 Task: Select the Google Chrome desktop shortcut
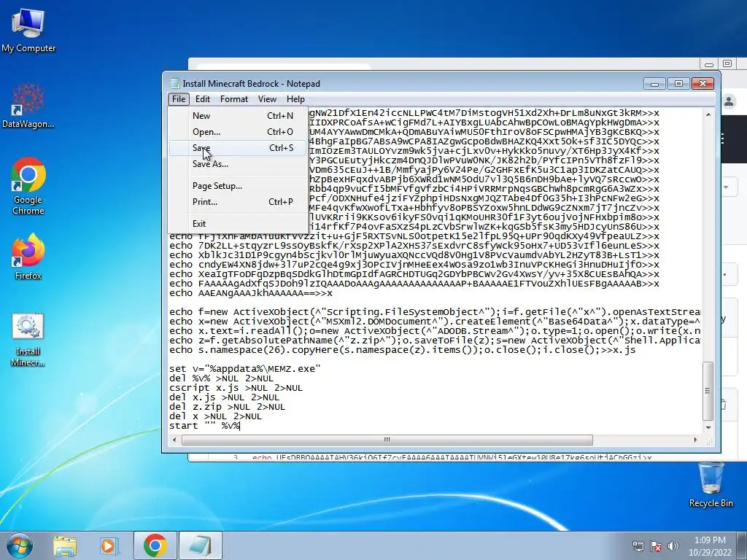tap(28, 186)
